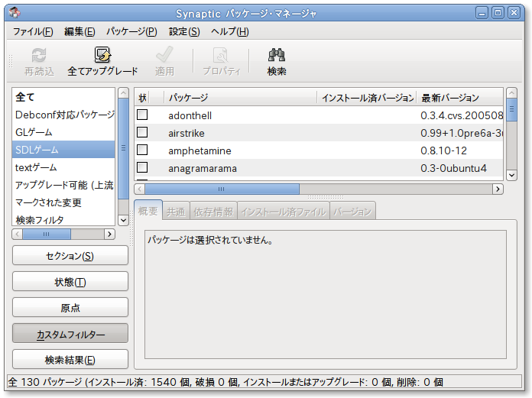Click the filter list vertical scrollbar thumb
Viewport: 532px width, 398px height.
[x=124, y=148]
